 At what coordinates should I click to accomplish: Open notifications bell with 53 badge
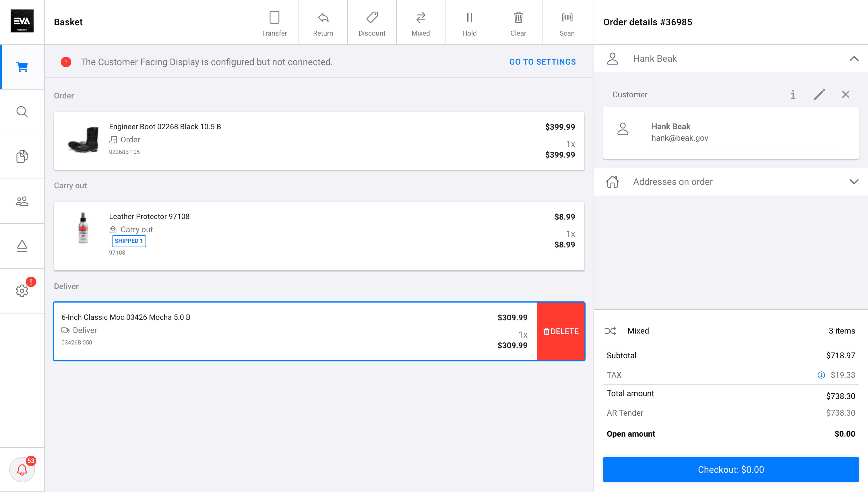pyautogui.click(x=22, y=469)
